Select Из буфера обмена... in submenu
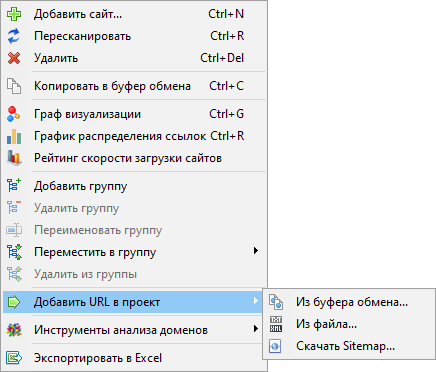The image size is (436, 372). tap(349, 302)
